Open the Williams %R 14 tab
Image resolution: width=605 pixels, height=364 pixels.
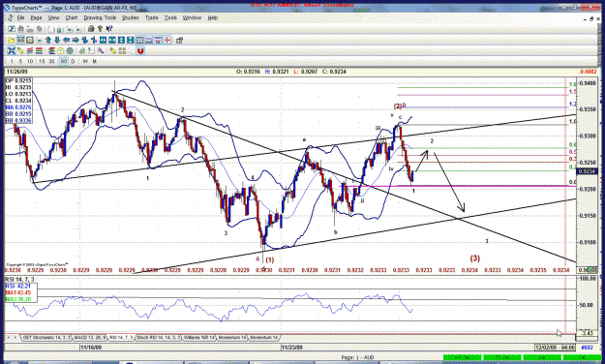point(198,337)
